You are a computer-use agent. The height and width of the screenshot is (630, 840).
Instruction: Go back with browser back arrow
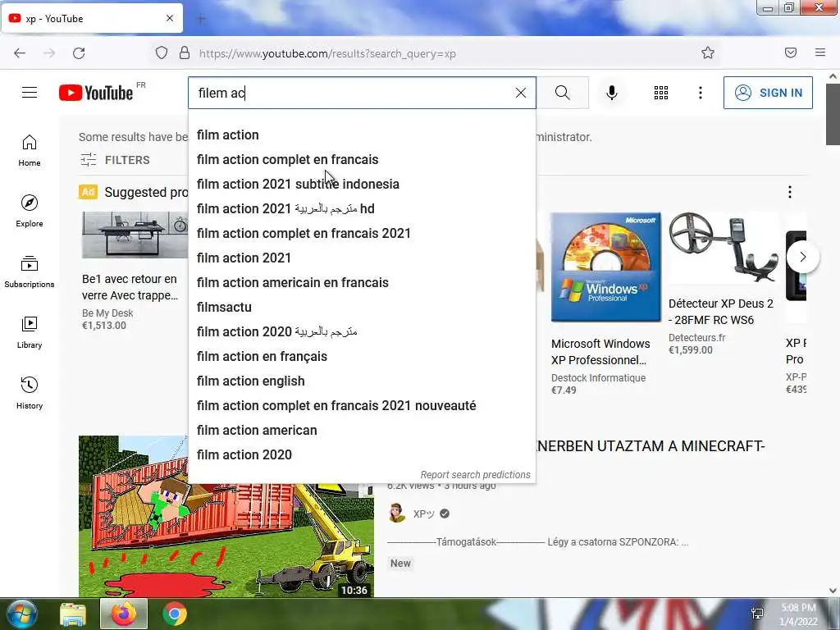pos(20,53)
